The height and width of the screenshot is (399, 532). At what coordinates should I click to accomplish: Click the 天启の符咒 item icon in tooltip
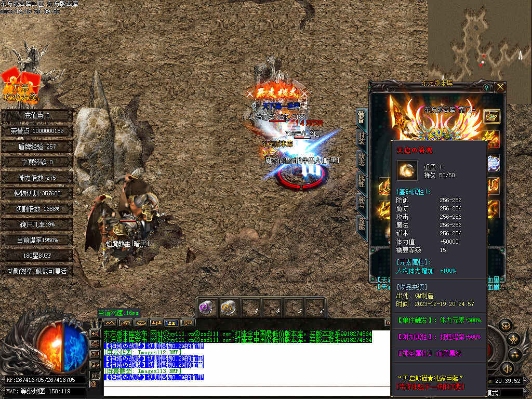pos(407,170)
